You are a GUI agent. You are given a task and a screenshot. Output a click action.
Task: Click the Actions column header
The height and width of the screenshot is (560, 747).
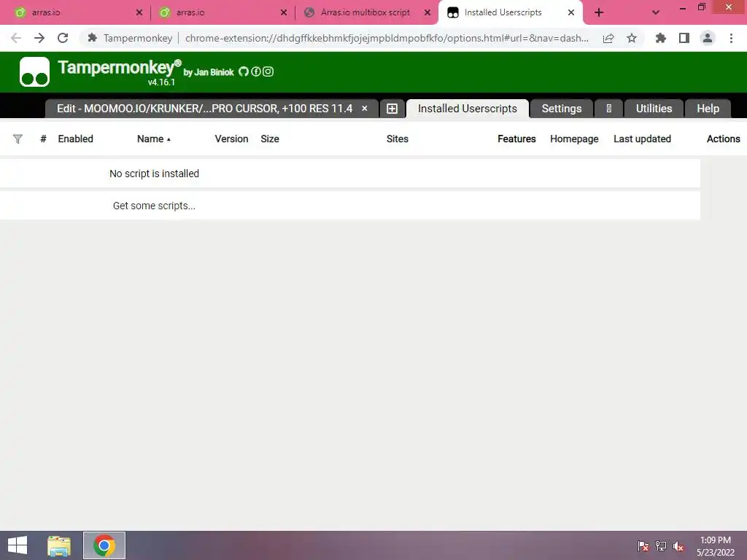[723, 139]
